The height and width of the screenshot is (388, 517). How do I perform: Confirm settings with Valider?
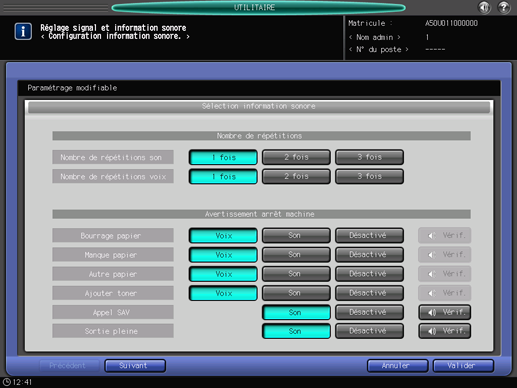pos(463,366)
